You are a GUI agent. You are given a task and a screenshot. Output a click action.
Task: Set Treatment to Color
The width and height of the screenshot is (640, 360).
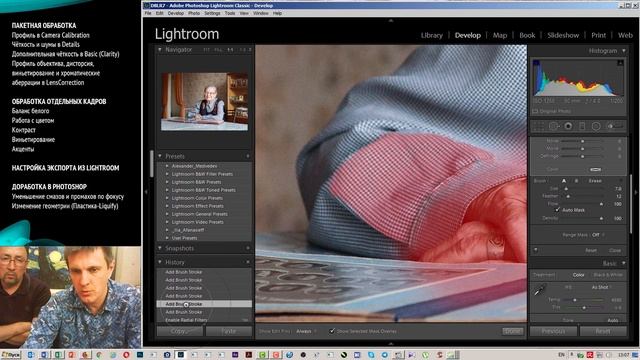click(x=578, y=275)
